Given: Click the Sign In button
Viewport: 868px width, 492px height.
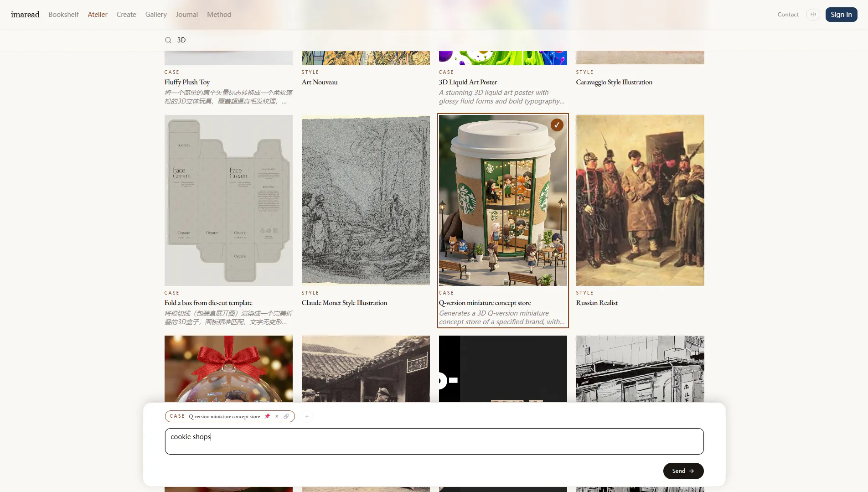Looking at the screenshot, I should click(x=841, y=15).
